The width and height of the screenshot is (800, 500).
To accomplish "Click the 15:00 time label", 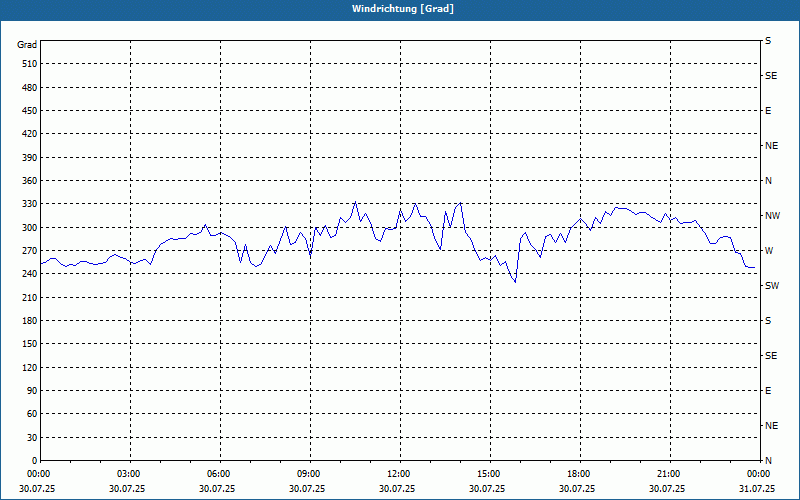I will [x=490, y=474].
